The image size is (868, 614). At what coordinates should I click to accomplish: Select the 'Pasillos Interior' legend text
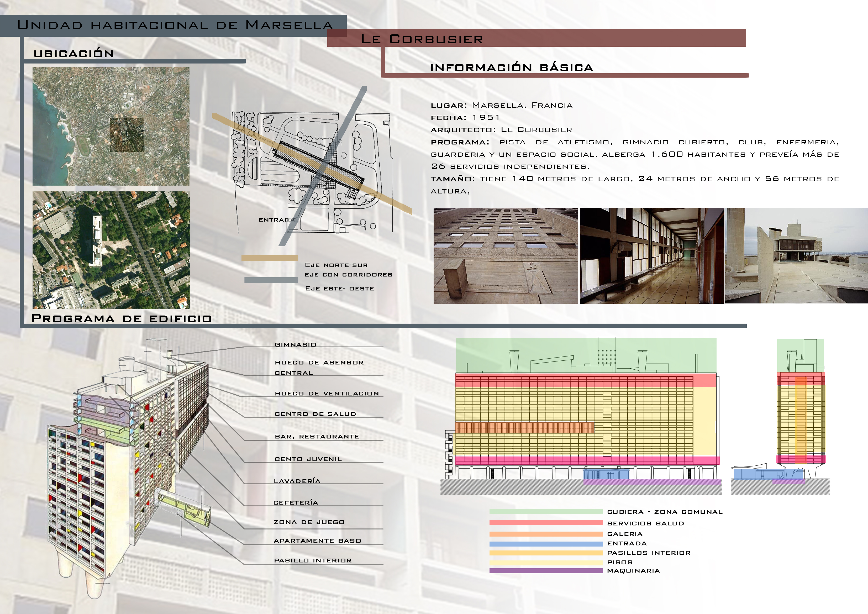pyautogui.click(x=649, y=553)
